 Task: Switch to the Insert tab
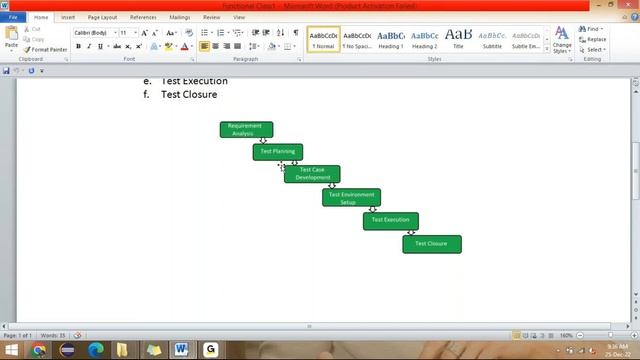68,17
